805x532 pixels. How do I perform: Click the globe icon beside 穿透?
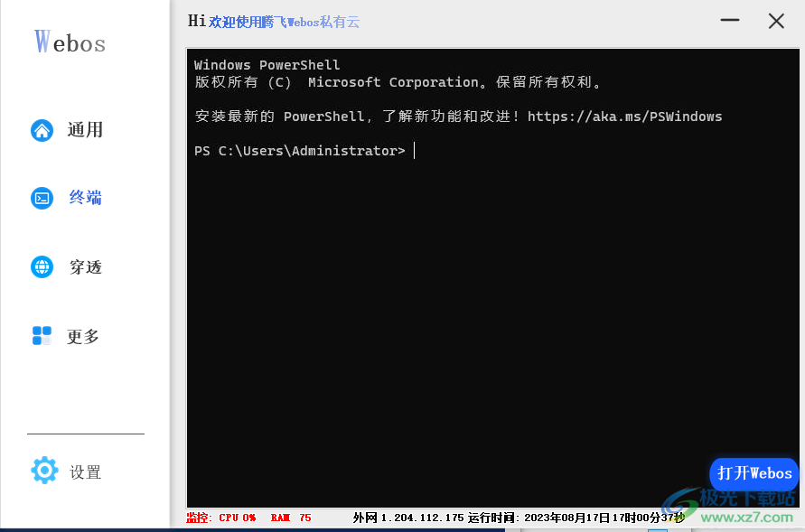[x=42, y=266]
